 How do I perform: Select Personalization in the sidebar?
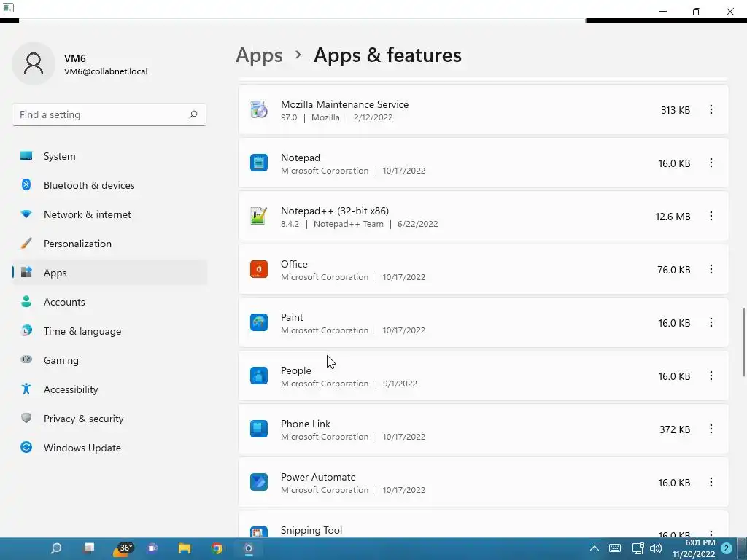point(109,244)
